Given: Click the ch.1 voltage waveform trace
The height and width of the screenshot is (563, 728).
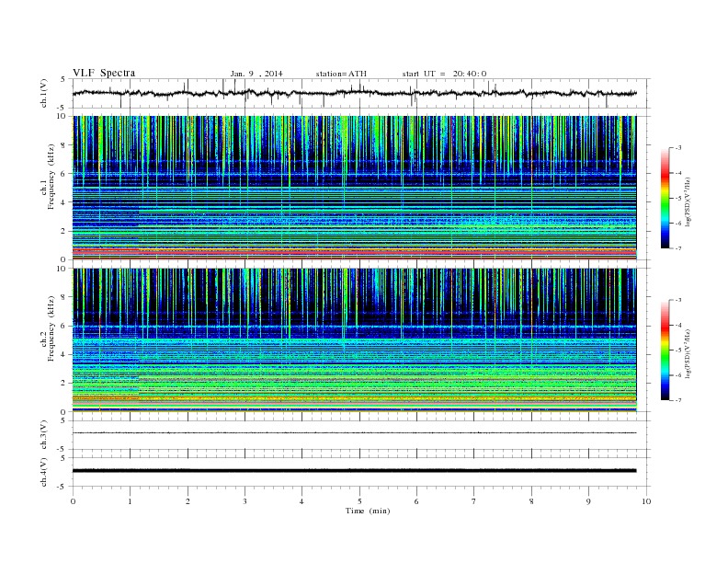Looking at the screenshot, I should (x=354, y=93).
